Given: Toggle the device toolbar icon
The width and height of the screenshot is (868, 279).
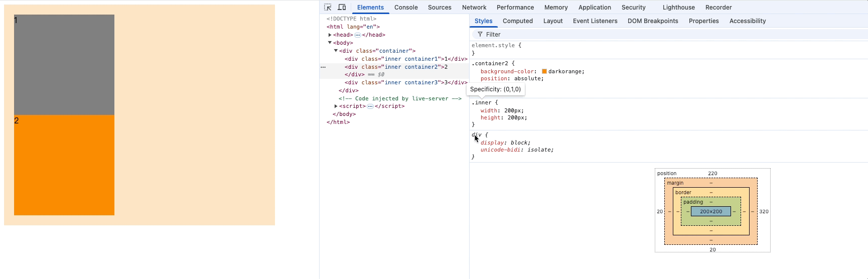Looking at the screenshot, I should 342,7.
